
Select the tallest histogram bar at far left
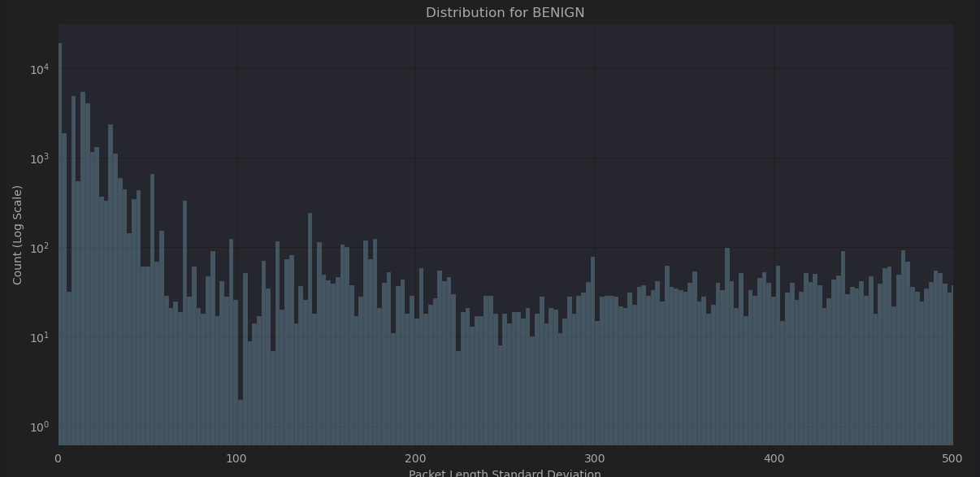pyautogui.click(x=59, y=244)
